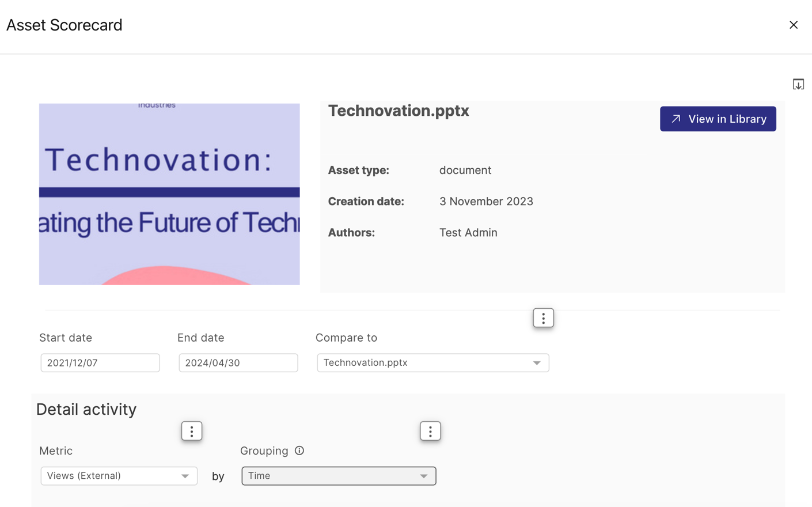Open the Grouping dropdown showing Time
Image resolution: width=812 pixels, height=507 pixels.
click(x=338, y=476)
